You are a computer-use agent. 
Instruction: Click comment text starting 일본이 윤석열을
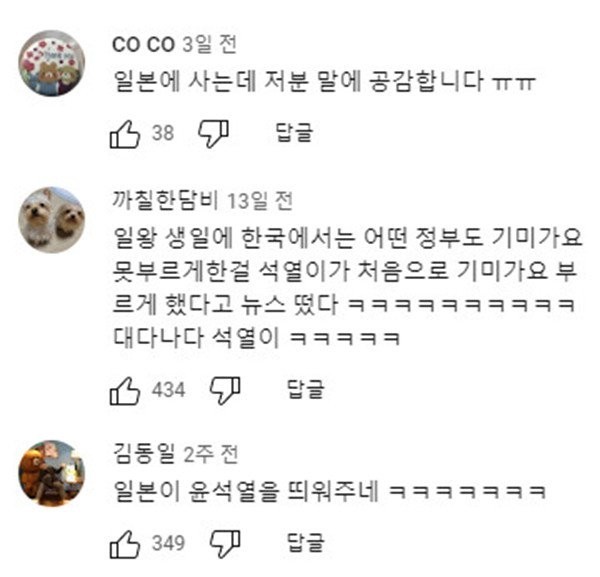pyautogui.click(x=329, y=491)
